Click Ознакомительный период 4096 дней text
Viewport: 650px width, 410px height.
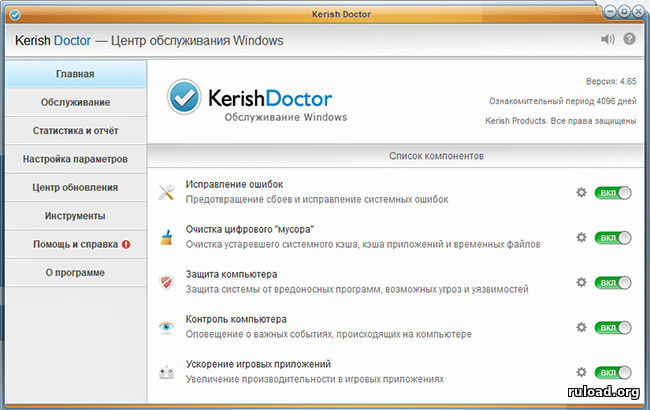[563, 101]
